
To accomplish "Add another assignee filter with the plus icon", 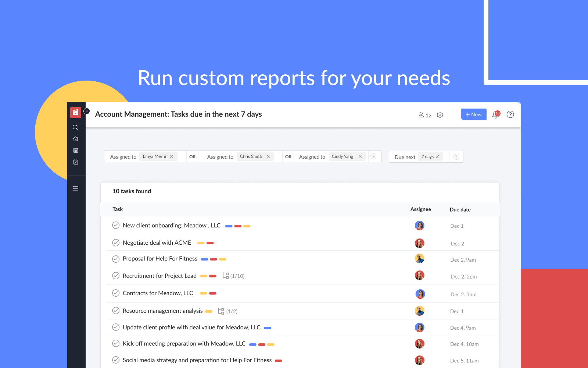I will point(374,156).
